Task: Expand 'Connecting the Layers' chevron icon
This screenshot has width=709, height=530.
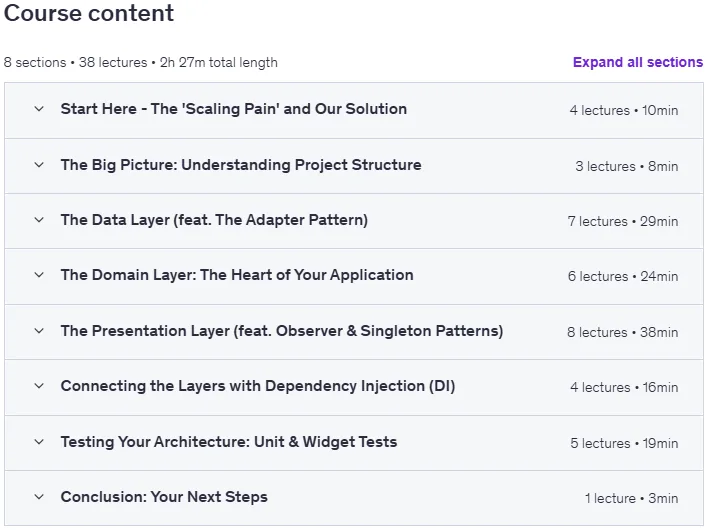Action: click(39, 386)
